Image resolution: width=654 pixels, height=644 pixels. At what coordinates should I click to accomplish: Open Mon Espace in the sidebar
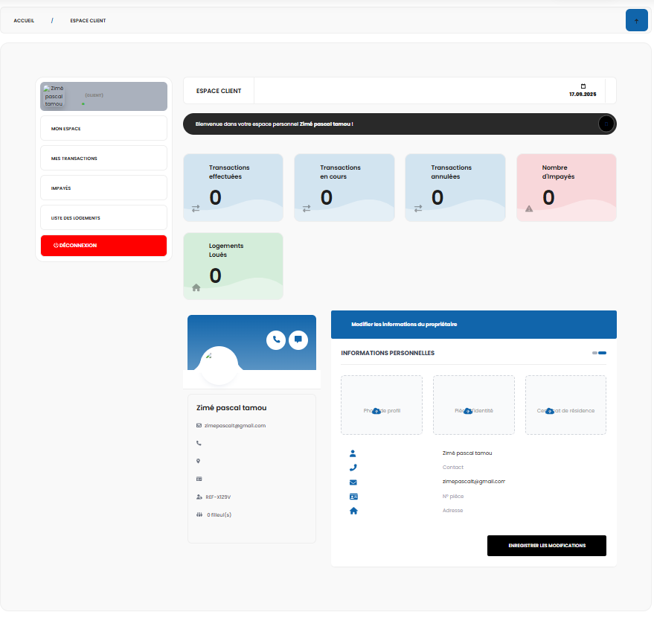[103, 129]
